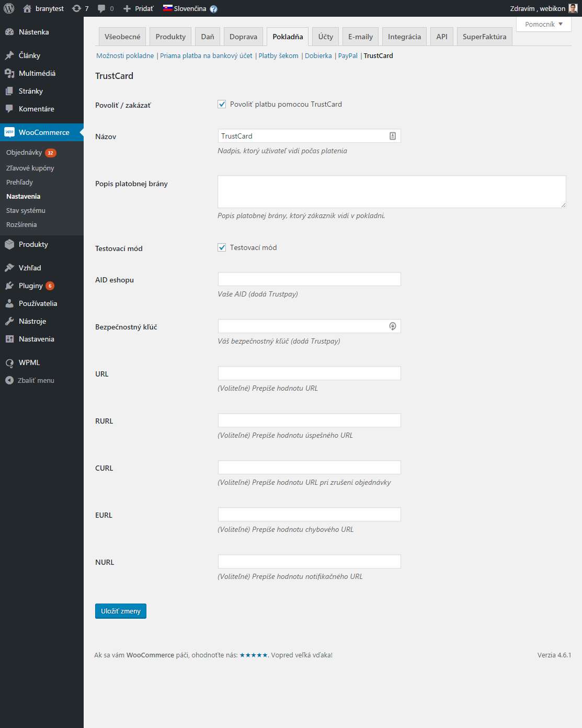Screen dimensions: 582x728
Task: Disable Testovací mód
Action: pos(222,247)
